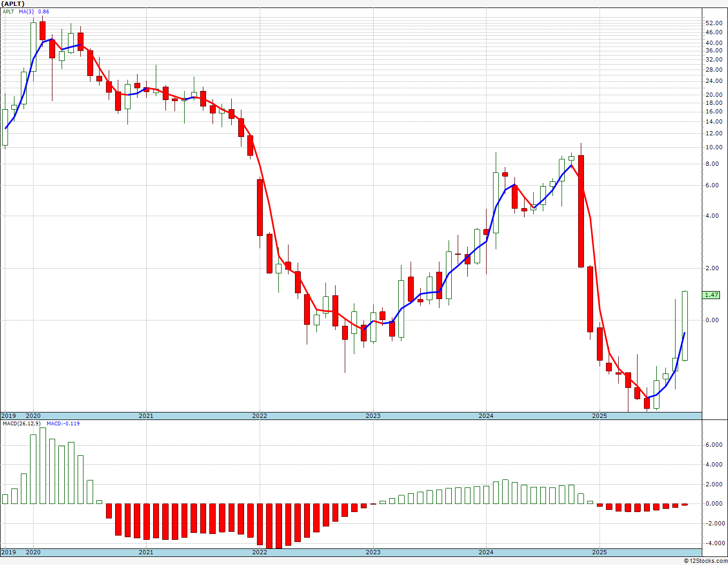Select the 8.00 price axis label
The height and width of the screenshot is (565, 728).
coord(712,164)
